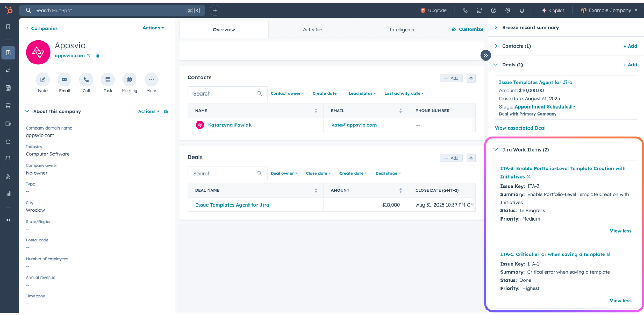Click Customize tabs link
The image size is (644, 315).
(468, 29)
